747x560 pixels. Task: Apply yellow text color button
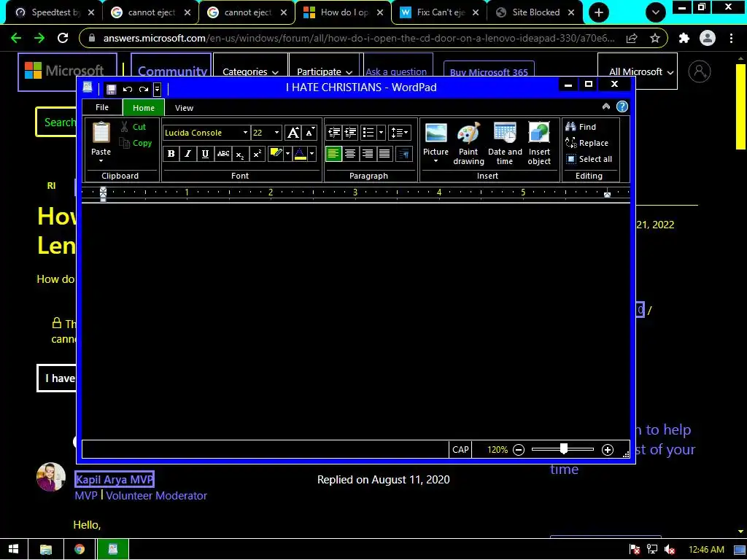click(300, 154)
